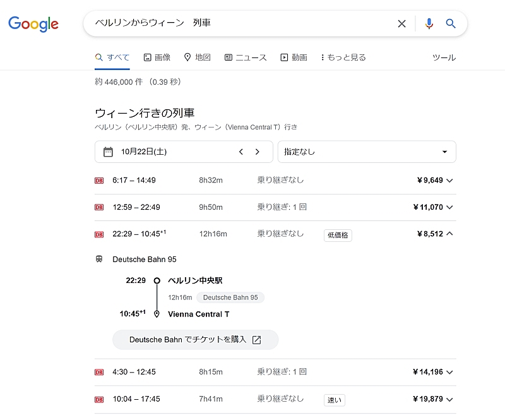Collapse the 22:29 – 10:45 train details
This screenshot has height=420, width=505.
(x=275, y=234)
